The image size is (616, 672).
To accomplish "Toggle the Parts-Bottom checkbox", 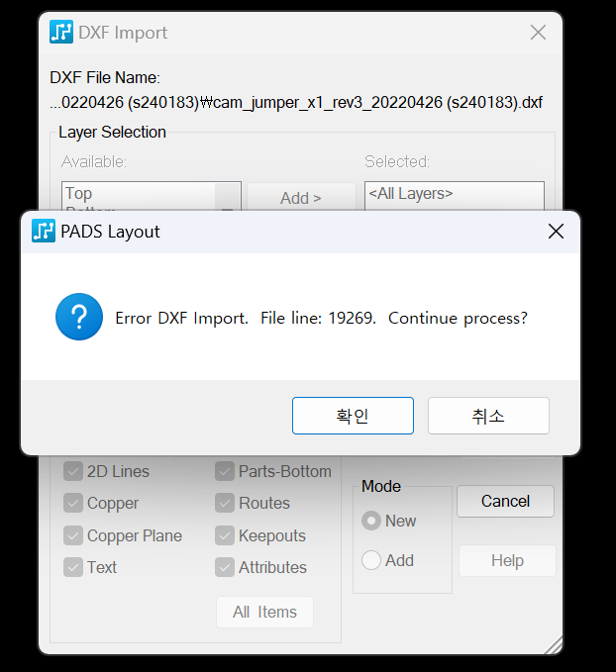I will (x=225, y=472).
